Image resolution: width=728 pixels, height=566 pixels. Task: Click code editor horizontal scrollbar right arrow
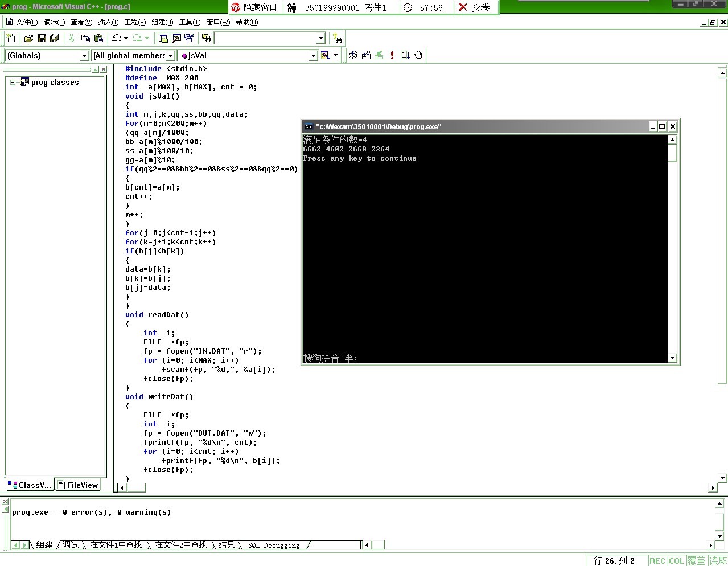coord(713,487)
